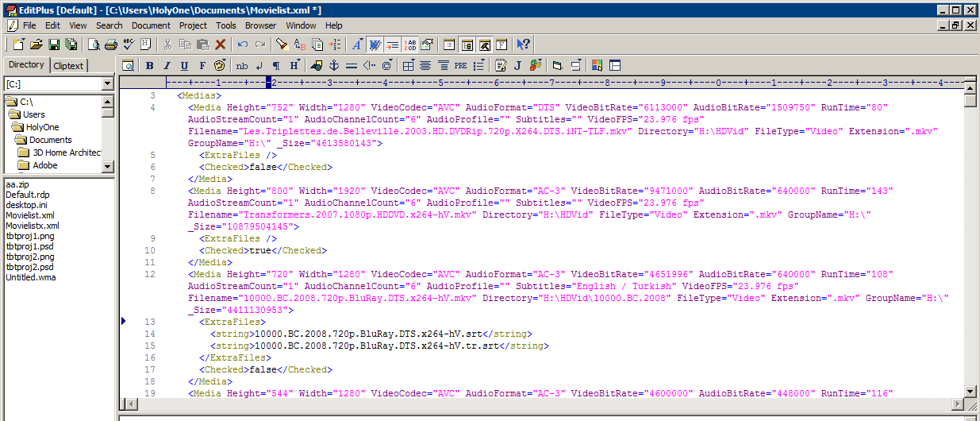Screen dimensions: 980x421
Task: Open the Heading 'H' dropdown
Action: 294,65
